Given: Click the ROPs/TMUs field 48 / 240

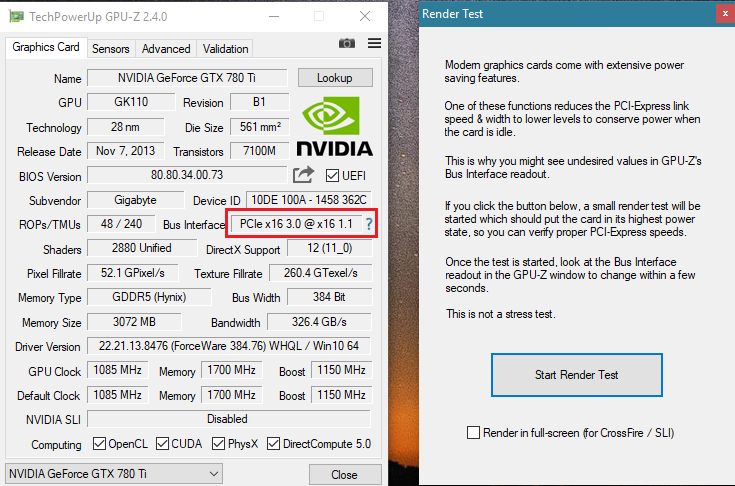Looking at the screenshot, I should coord(121,224).
